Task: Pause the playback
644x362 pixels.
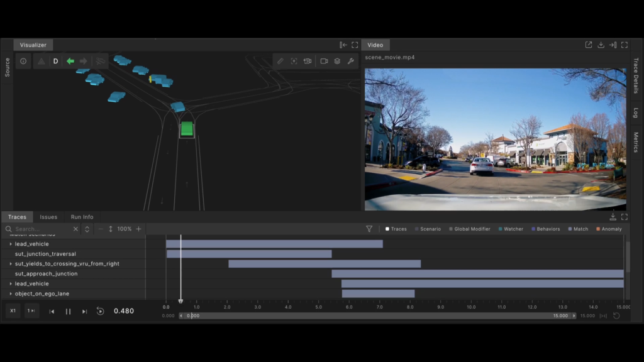Action: point(68,312)
